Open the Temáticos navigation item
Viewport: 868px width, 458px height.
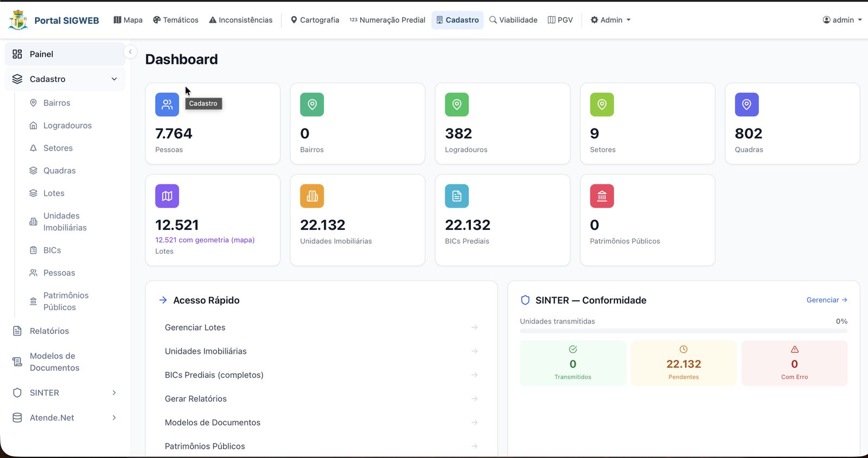pyautogui.click(x=176, y=20)
